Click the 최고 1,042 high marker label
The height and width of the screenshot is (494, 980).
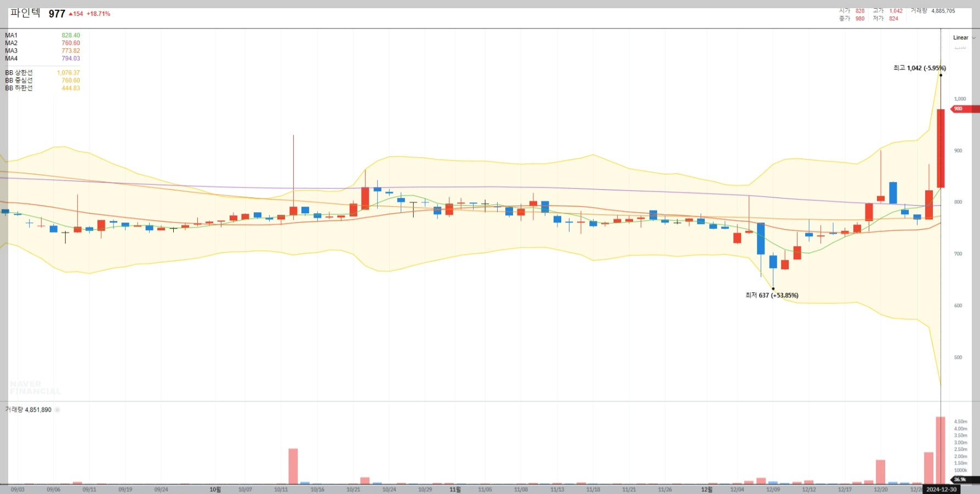tap(919, 68)
